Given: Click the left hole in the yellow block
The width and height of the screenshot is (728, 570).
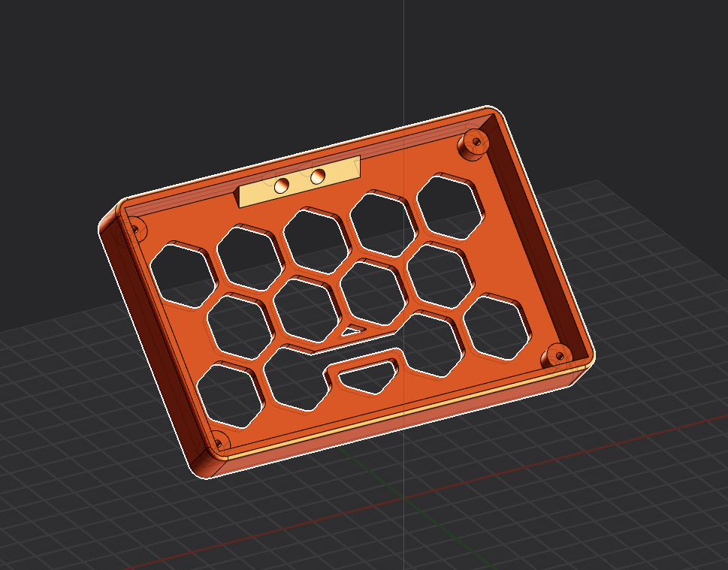Looking at the screenshot, I should (x=282, y=185).
